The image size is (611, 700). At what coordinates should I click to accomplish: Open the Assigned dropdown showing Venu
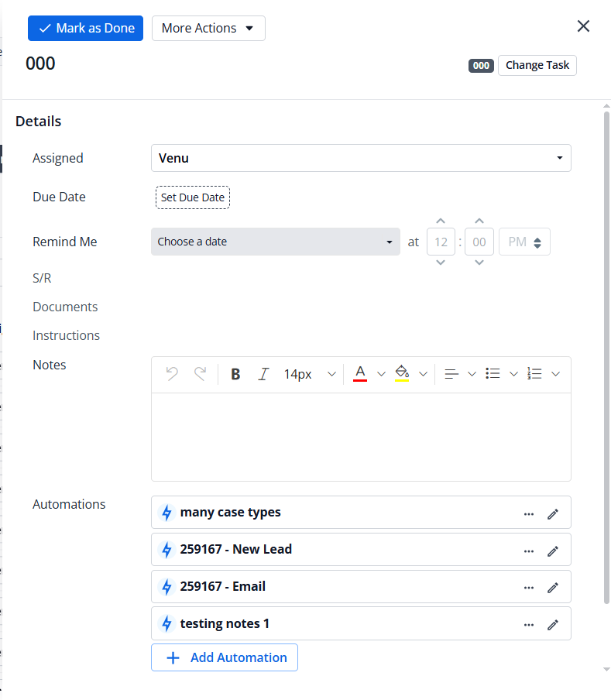tap(361, 158)
